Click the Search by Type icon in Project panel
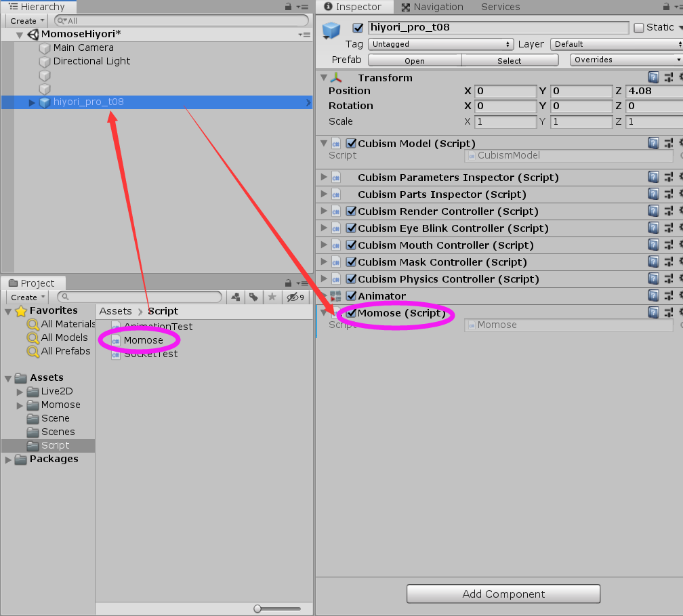Image resolution: width=683 pixels, height=616 pixels. tap(236, 297)
